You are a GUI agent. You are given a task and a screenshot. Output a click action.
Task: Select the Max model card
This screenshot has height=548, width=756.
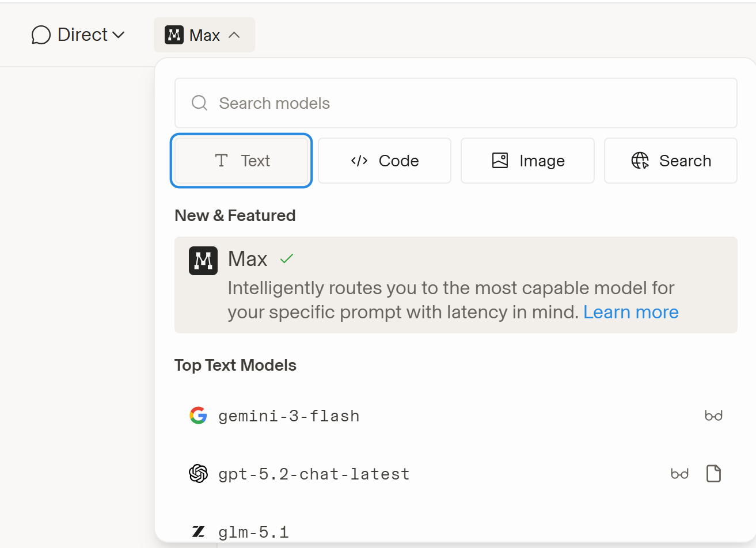coord(455,285)
